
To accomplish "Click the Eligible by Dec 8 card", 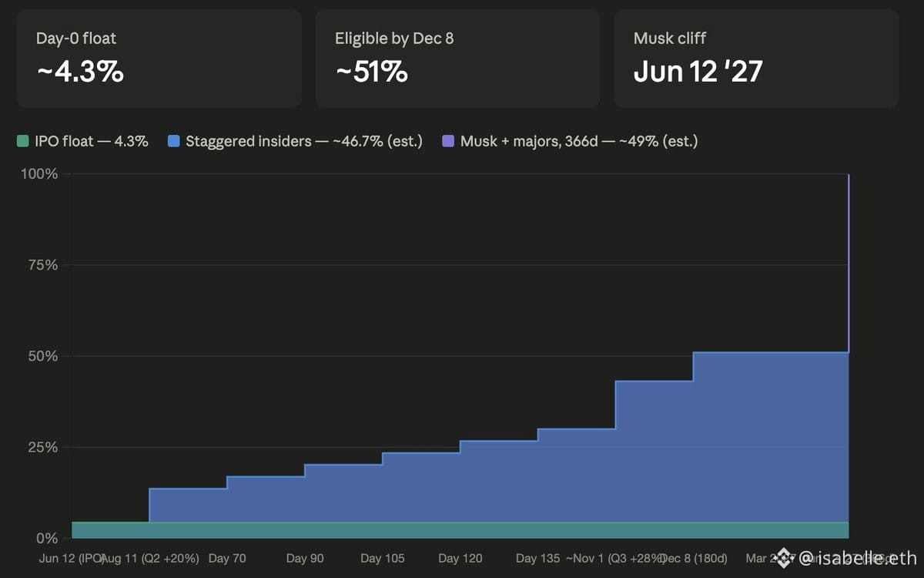I will [457, 59].
